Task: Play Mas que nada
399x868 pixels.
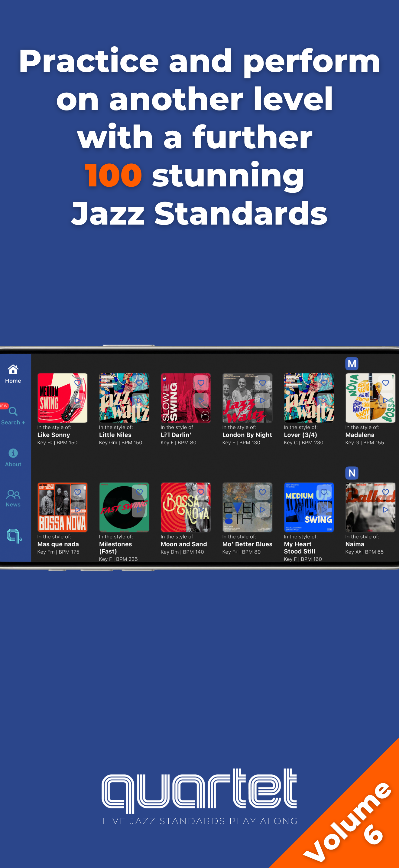Action: point(78,510)
